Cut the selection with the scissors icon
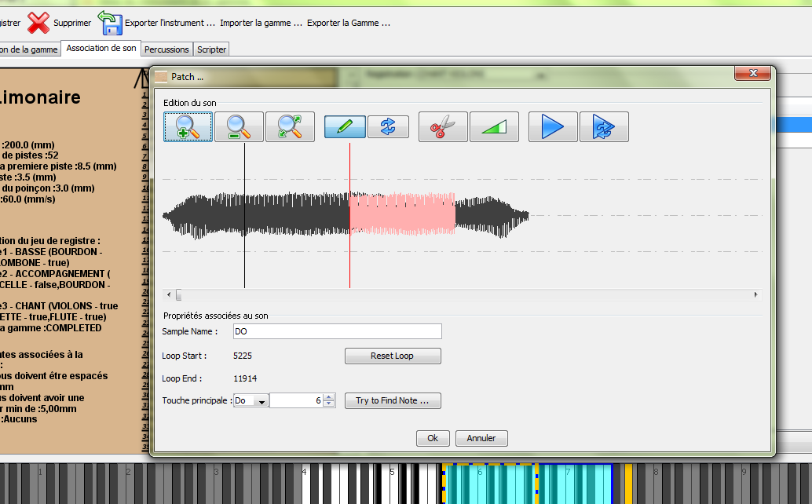The height and width of the screenshot is (504, 812). [x=442, y=126]
